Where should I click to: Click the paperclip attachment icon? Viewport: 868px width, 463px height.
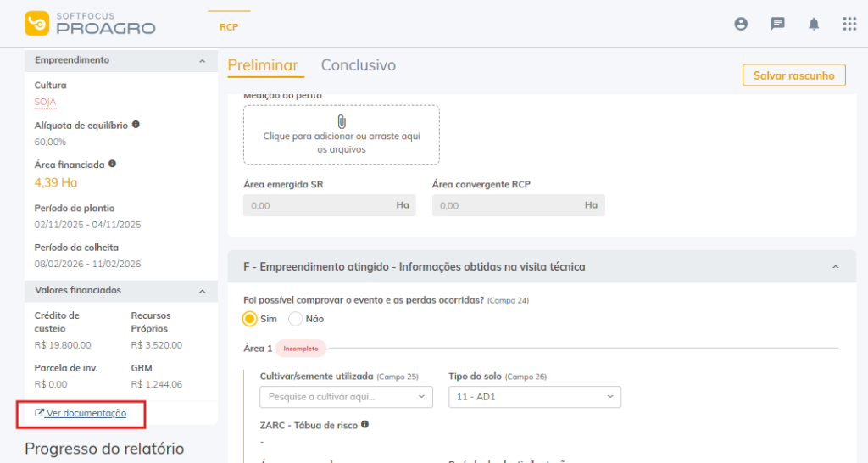pos(342,121)
